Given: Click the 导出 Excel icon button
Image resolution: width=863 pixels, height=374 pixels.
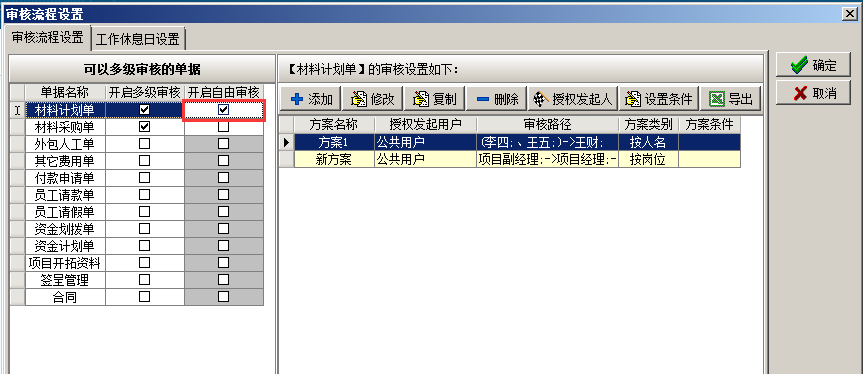Looking at the screenshot, I should pos(731,99).
